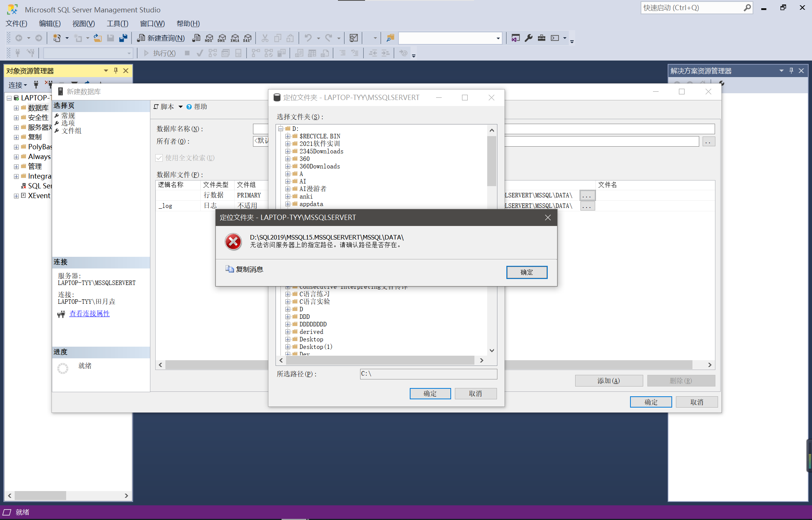
Task: Click the view connection properties icon
Action: (61, 314)
